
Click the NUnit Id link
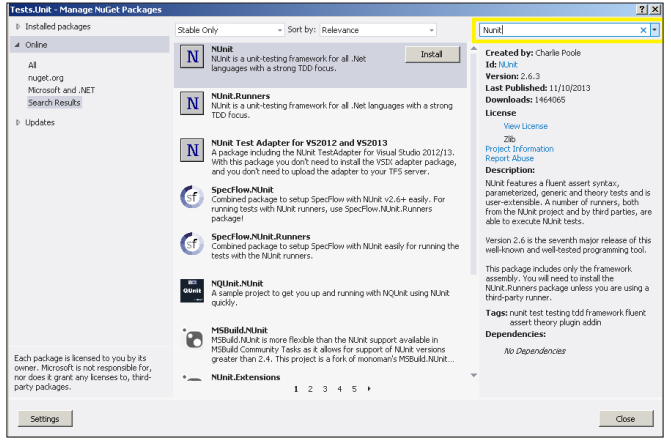pyautogui.click(x=508, y=65)
